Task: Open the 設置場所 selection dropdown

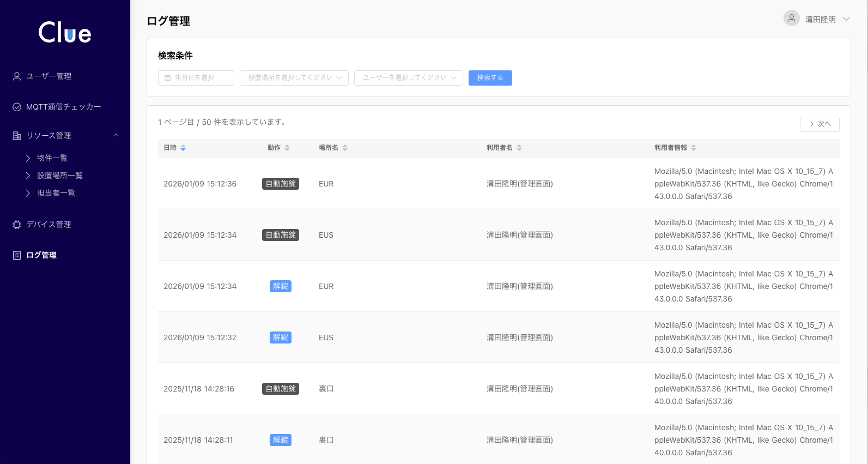Action: point(294,78)
